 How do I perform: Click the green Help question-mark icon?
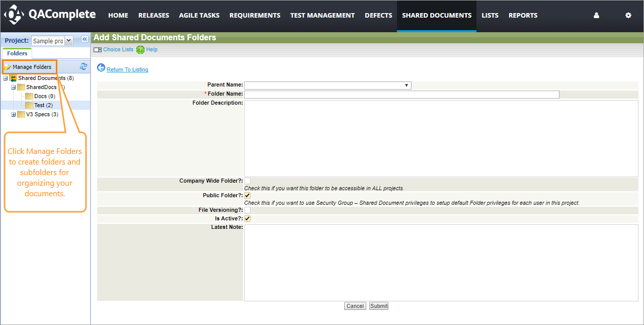(x=140, y=50)
